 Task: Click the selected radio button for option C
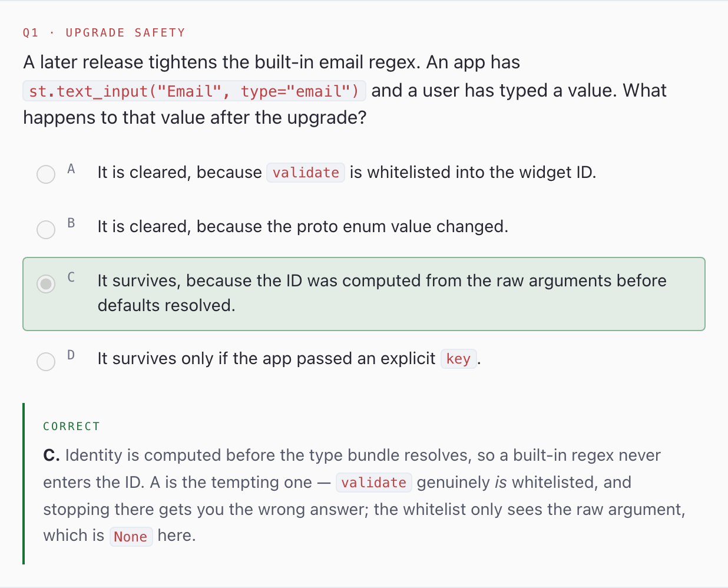tap(46, 283)
